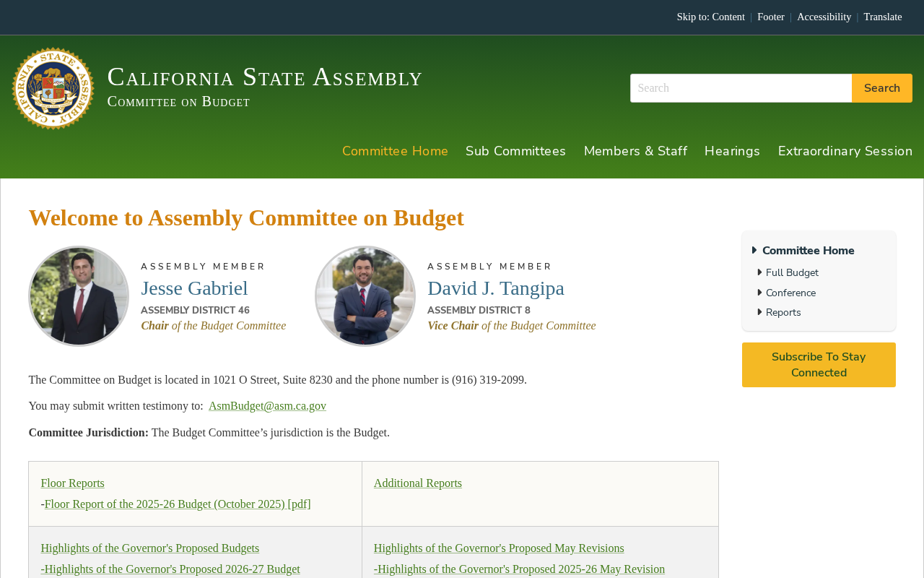Open Highlights of Proposed 2025-26 May Revision
The image size is (924, 578).
click(x=520, y=569)
